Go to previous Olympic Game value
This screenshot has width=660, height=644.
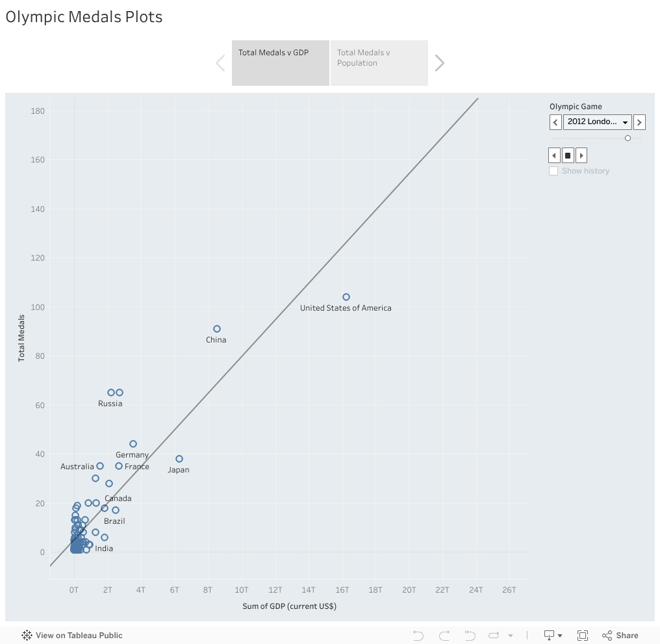pos(555,122)
